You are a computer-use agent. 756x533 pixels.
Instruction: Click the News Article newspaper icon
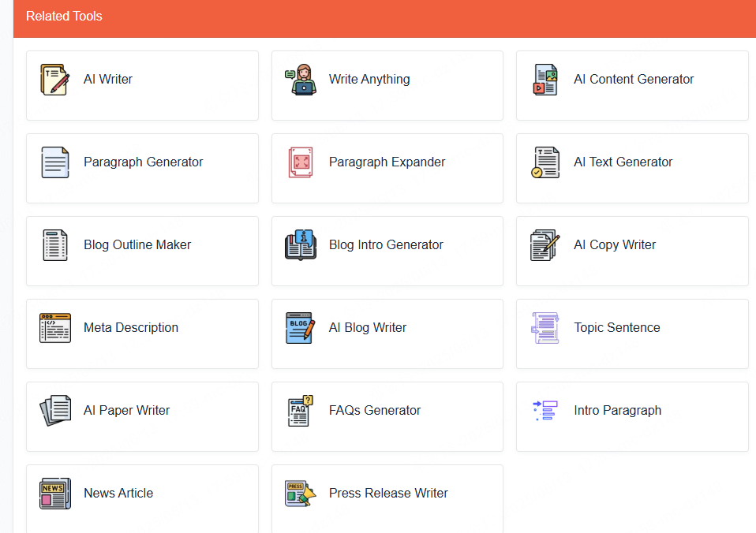click(x=55, y=494)
